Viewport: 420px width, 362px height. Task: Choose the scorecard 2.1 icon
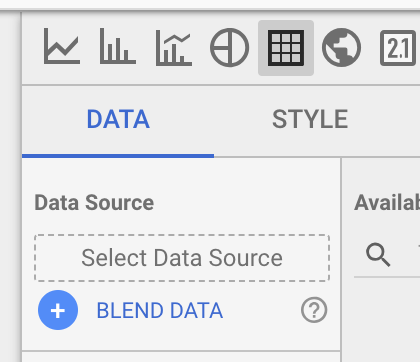click(398, 48)
